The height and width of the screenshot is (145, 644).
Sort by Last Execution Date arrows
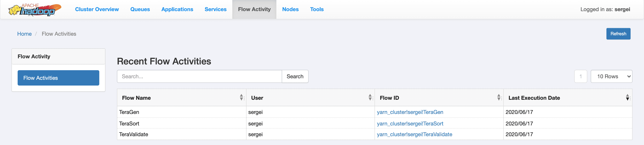(x=628, y=97)
